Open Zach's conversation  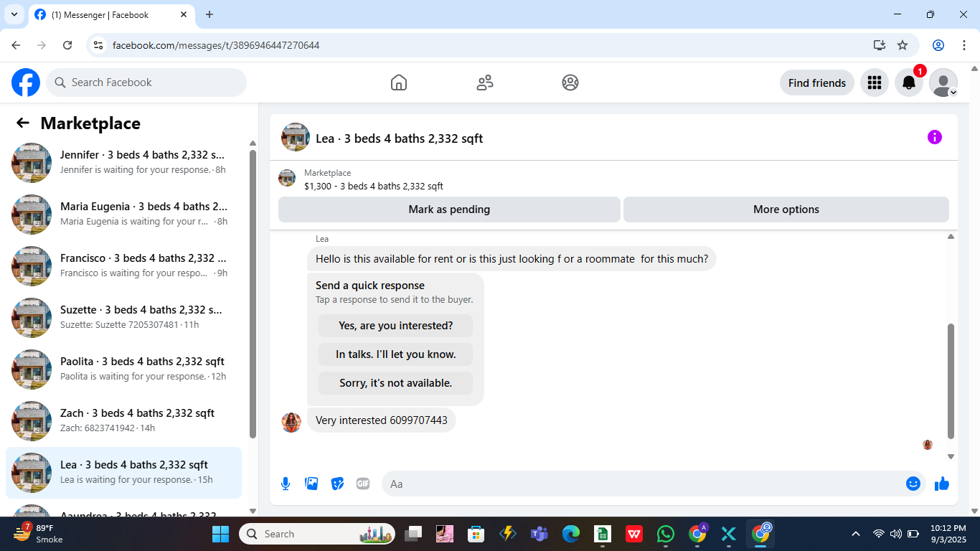click(123, 420)
